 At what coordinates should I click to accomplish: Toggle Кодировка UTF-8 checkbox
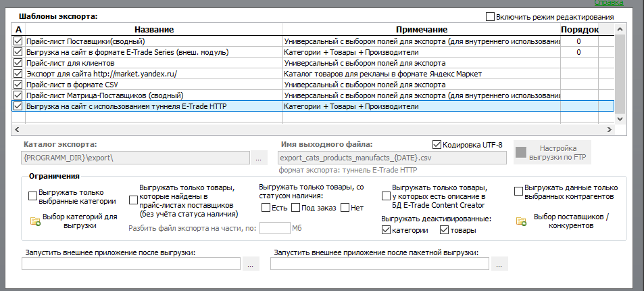click(x=437, y=145)
